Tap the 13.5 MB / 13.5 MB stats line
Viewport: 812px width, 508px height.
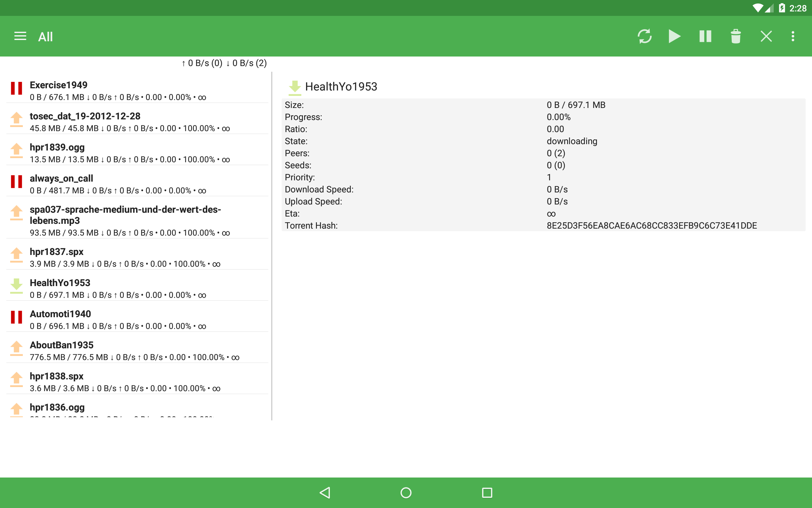coord(130,160)
